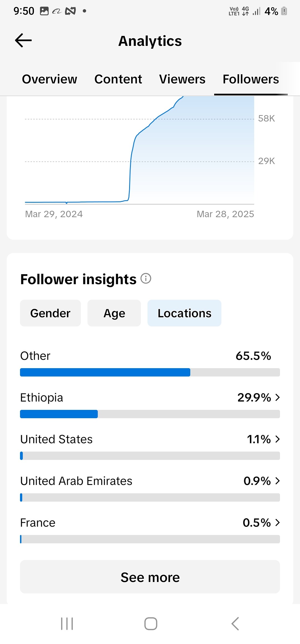Switch to the Overview tab
The image size is (300, 644).
(x=49, y=79)
